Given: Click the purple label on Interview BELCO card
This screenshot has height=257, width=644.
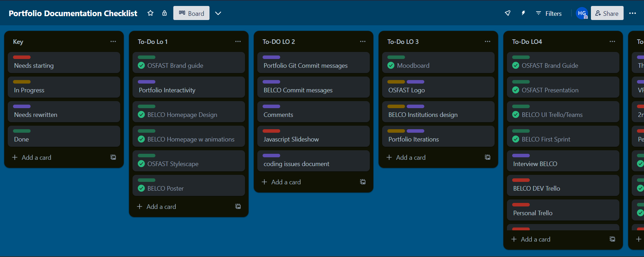Looking at the screenshot, I should click(521, 156).
